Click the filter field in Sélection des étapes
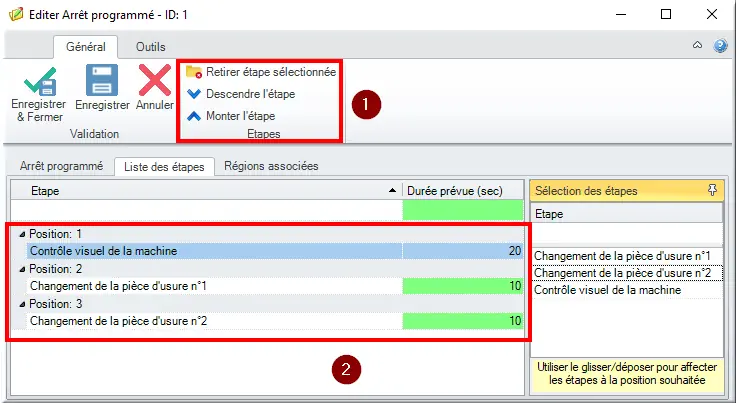Screen dimensions: 736x403 click(x=627, y=235)
